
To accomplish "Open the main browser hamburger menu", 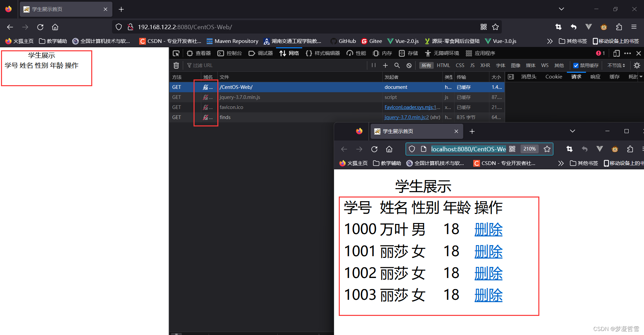I will pos(634,27).
